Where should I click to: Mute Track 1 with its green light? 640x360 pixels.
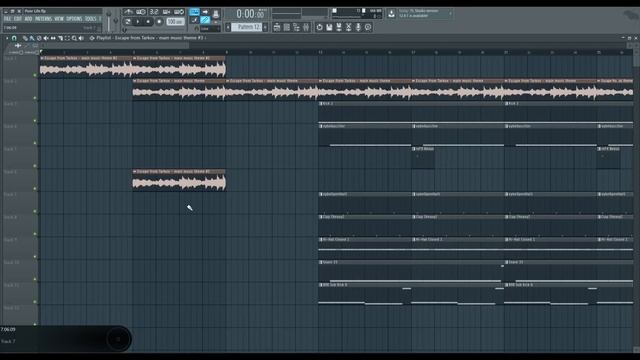click(35, 75)
